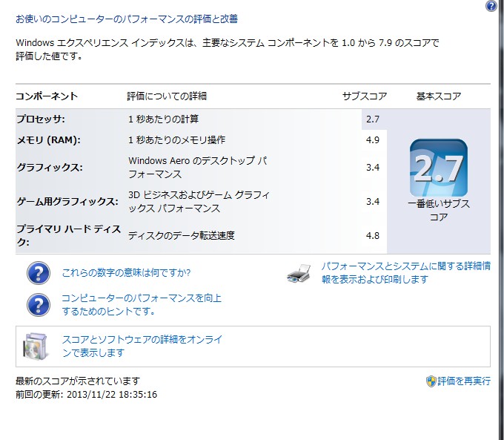504x440 pixels.
Task: Click the hard disk subscore 4.8
Action: [x=373, y=236]
